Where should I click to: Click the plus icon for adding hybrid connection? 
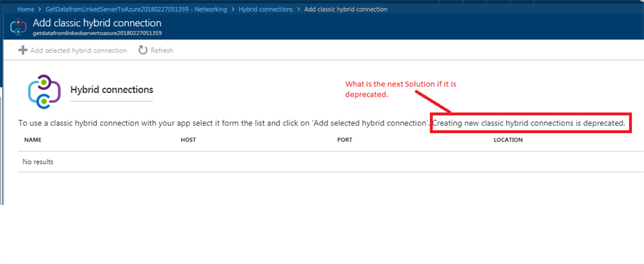[23, 50]
